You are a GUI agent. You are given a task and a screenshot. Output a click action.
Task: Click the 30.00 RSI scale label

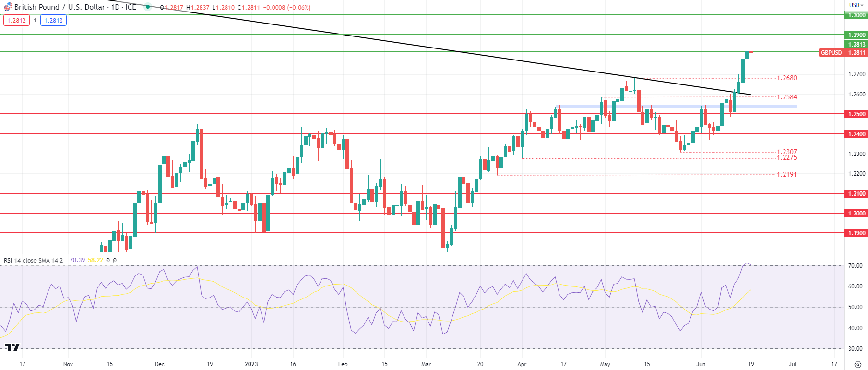(x=856, y=349)
